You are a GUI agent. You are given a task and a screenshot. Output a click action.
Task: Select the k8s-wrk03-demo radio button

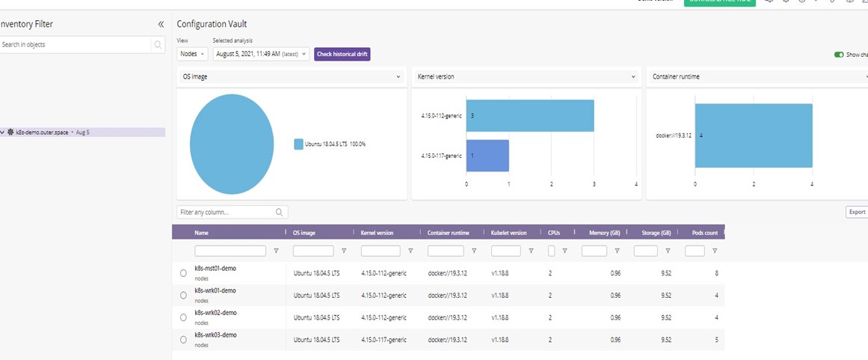tap(183, 340)
